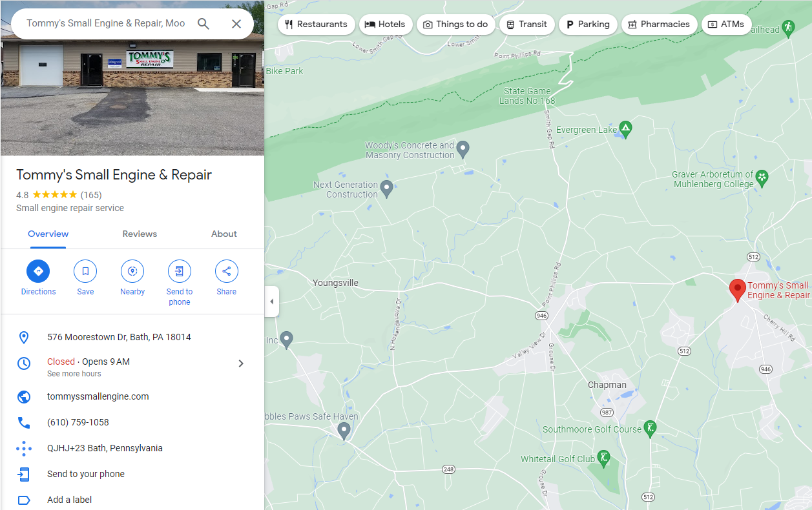812x510 pixels.
Task: Click the Youngsville town label
Action: pos(335,283)
